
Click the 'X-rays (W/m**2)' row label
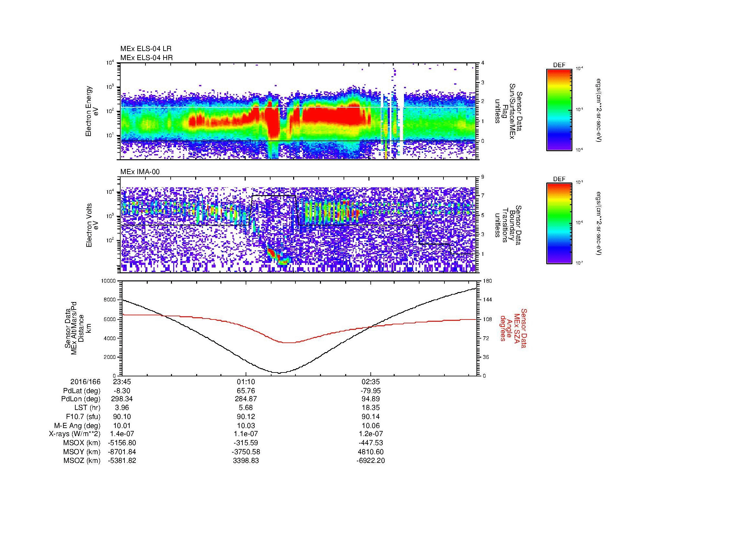75,434
